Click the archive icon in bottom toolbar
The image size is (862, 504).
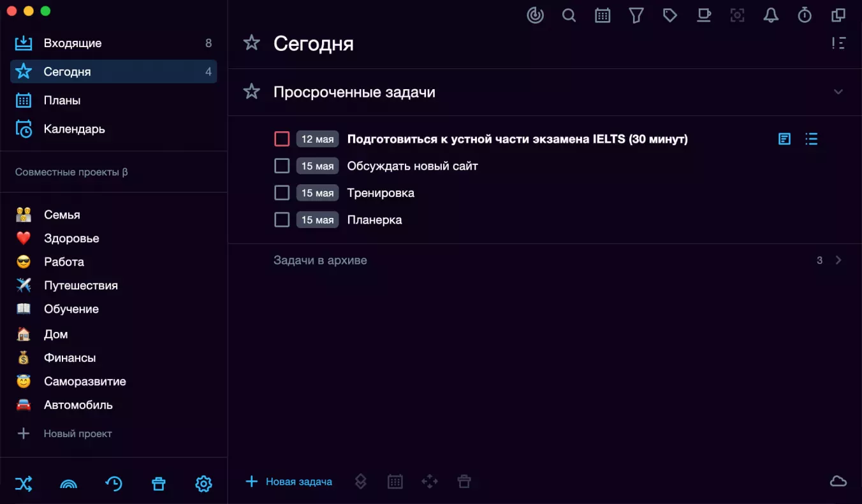point(464,482)
